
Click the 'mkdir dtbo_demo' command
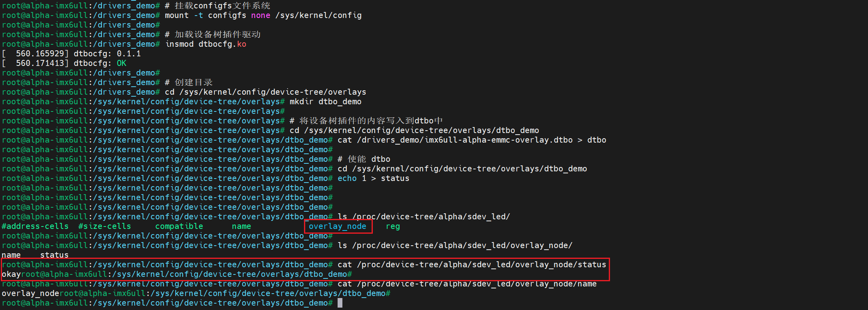click(325, 102)
